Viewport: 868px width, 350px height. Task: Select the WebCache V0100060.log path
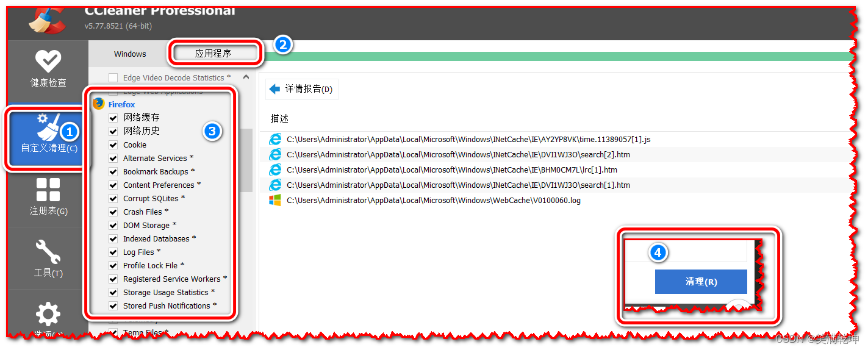[434, 200]
